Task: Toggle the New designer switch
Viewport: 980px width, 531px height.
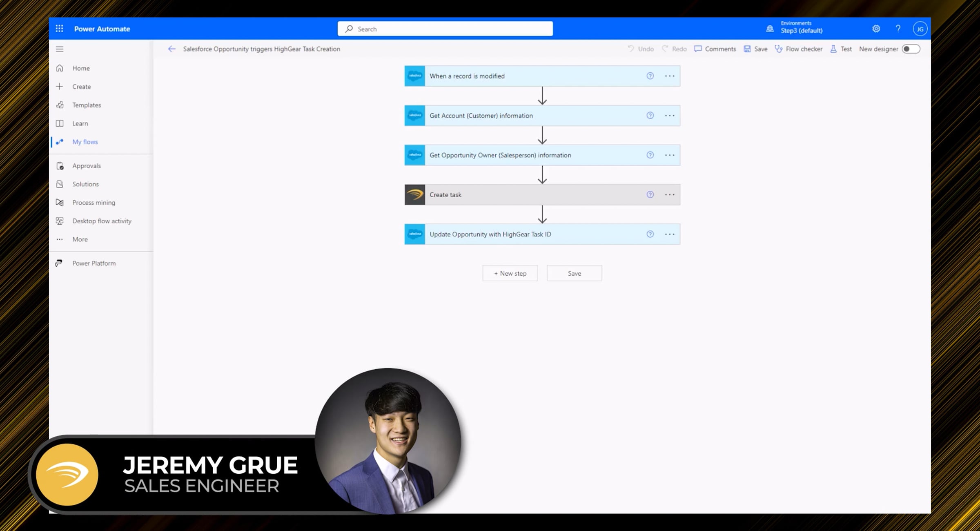Action: [x=911, y=49]
